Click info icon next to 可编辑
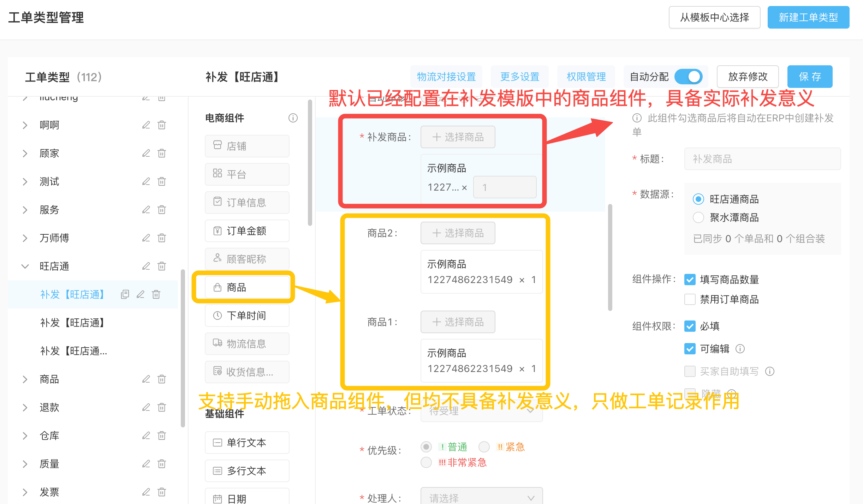863x504 pixels. 740,349
